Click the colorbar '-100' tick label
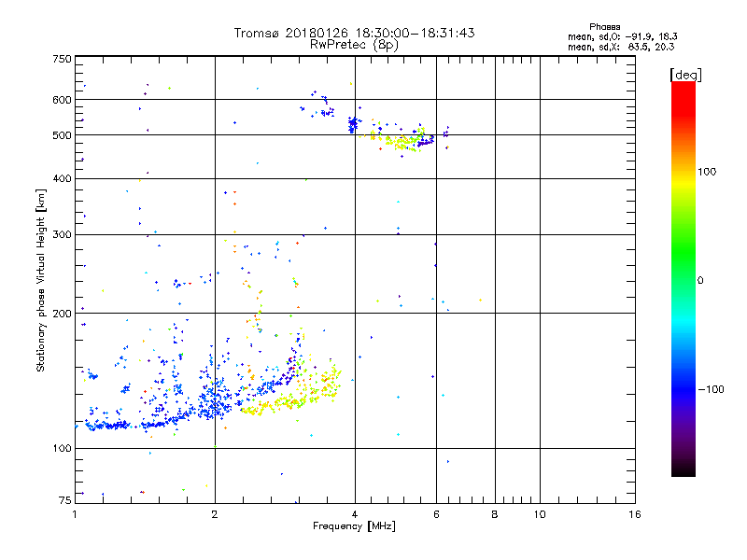 [x=711, y=389]
